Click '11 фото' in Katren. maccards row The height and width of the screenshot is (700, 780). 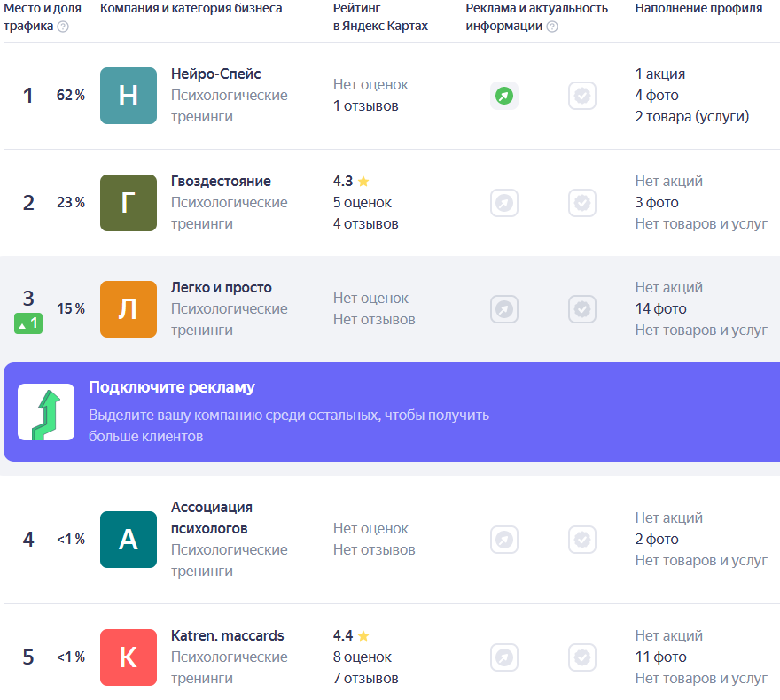coord(660,657)
